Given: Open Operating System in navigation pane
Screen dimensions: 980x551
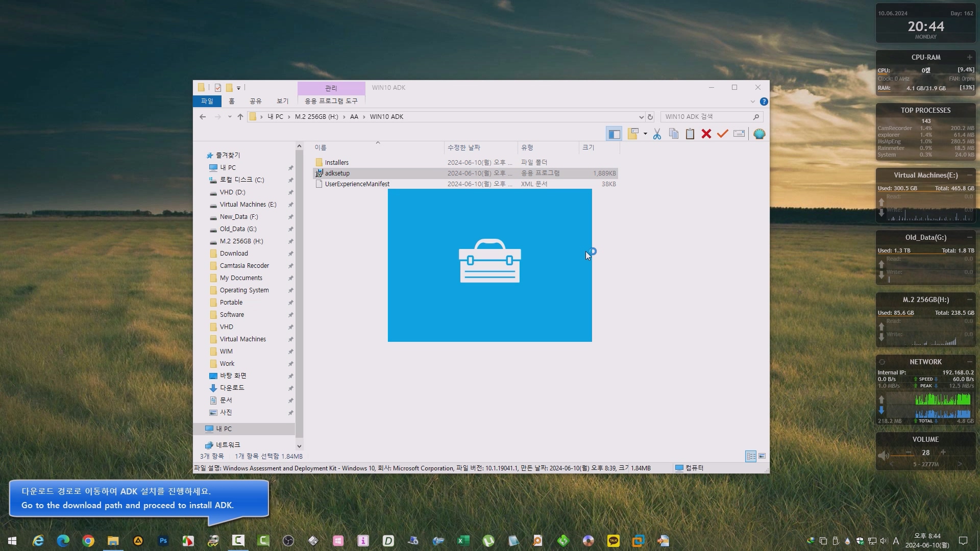Looking at the screenshot, I should [244, 290].
